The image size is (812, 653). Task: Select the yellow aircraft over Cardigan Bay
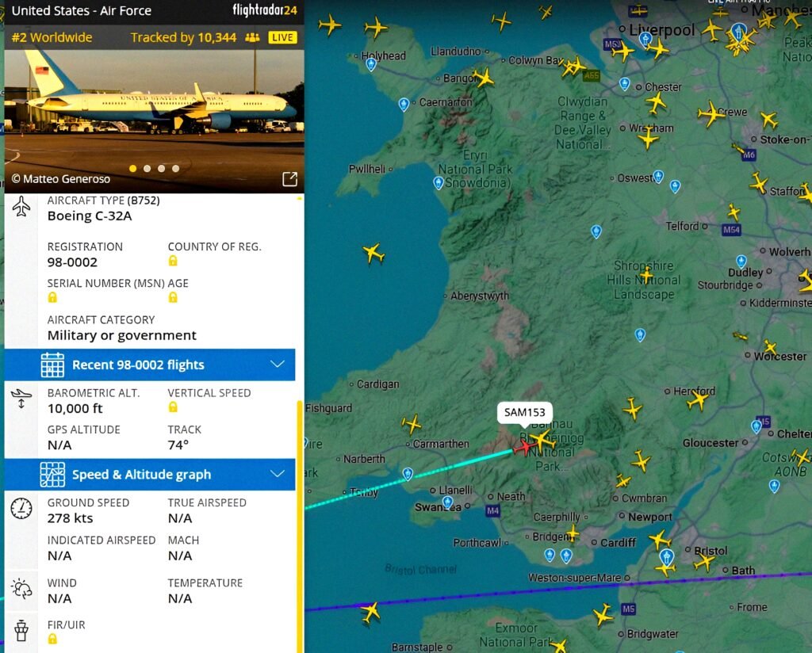[x=373, y=254]
